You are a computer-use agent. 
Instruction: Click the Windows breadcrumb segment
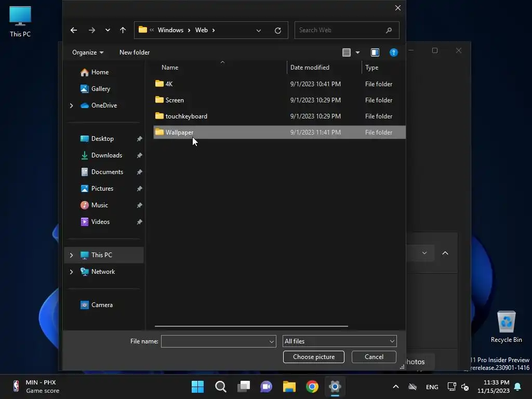click(170, 30)
